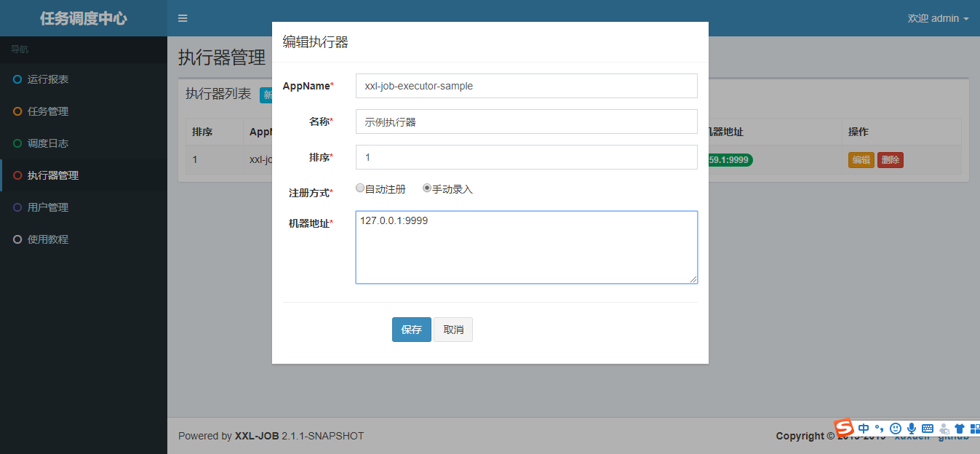Viewport: 980px width, 454px height.
Task: Collapse the sidebar with the hamburger icon
Action: (x=183, y=18)
